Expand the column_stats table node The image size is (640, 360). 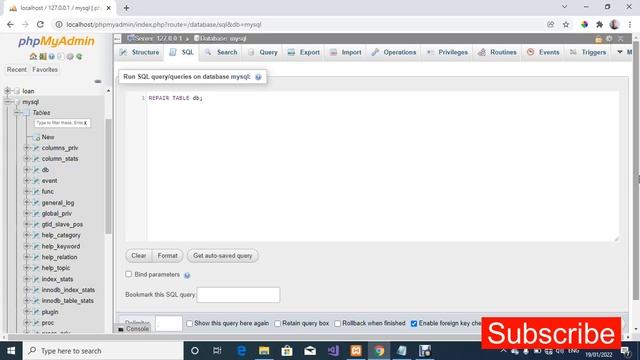(27, 159)
